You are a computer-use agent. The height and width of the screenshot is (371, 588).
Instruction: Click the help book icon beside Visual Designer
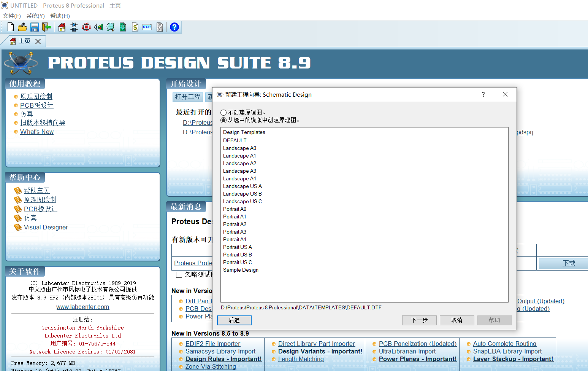pyautogui.click(x=18, y=227)
